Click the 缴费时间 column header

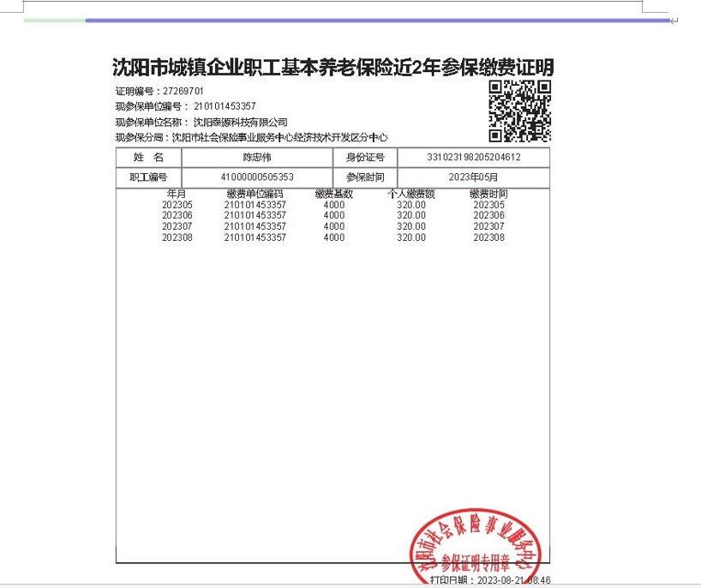click(488, 194)
